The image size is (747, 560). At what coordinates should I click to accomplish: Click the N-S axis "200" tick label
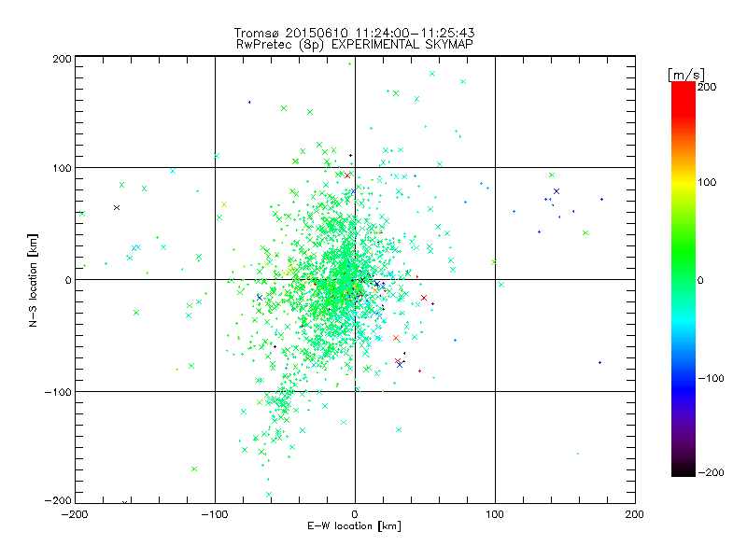coord(62,59)
